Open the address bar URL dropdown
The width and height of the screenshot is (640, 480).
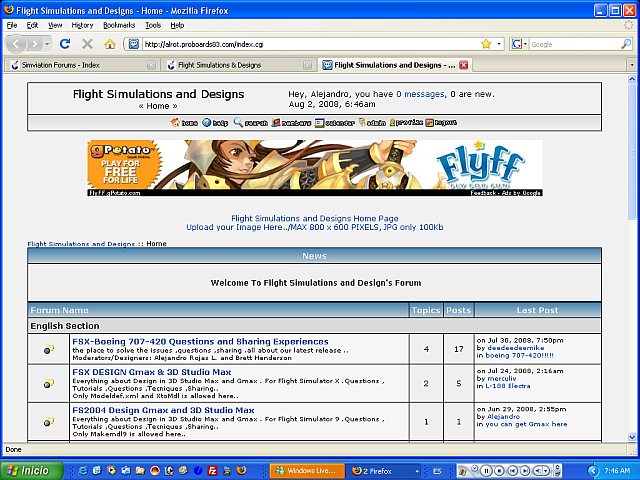tap(499, 44)
